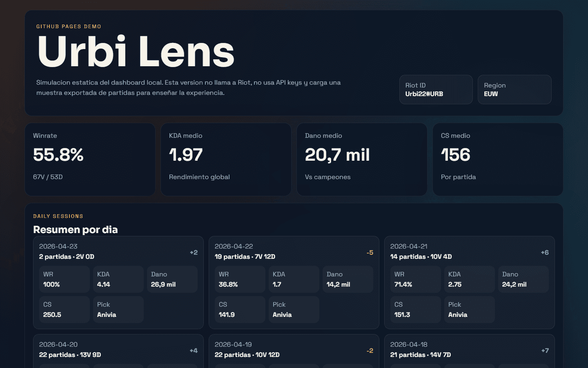Click KDA 1.7 tile

[x=294, y=279]
